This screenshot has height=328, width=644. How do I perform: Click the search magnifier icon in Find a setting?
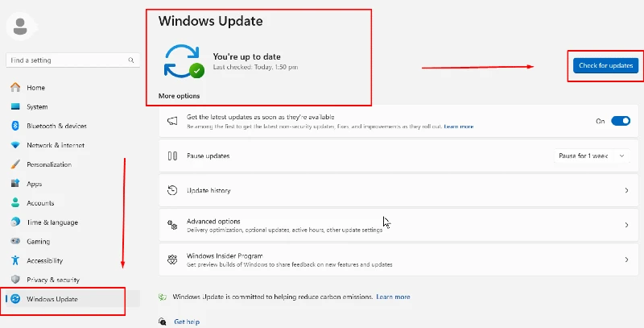131,60
